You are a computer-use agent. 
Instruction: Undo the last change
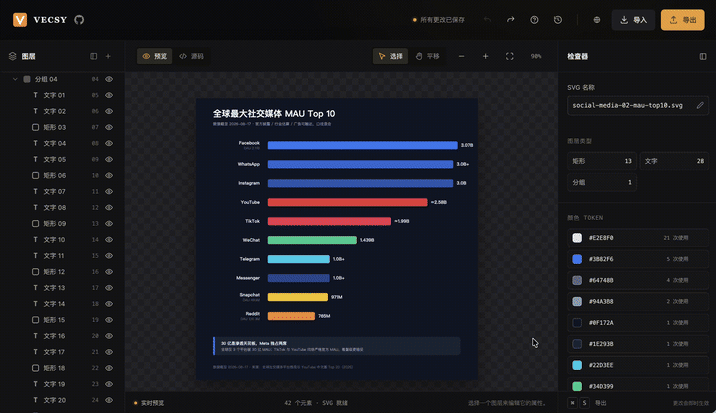pos(487,20)
